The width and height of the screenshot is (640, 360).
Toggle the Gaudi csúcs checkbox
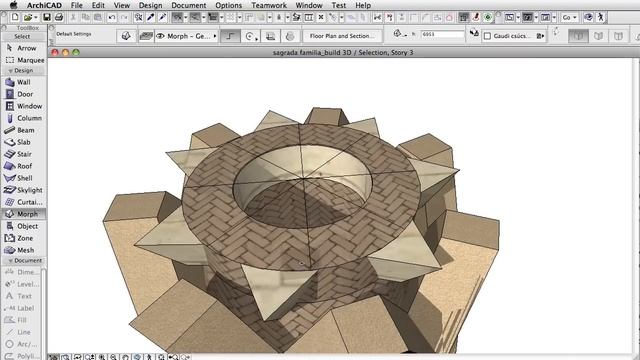(x=487, y=36)
